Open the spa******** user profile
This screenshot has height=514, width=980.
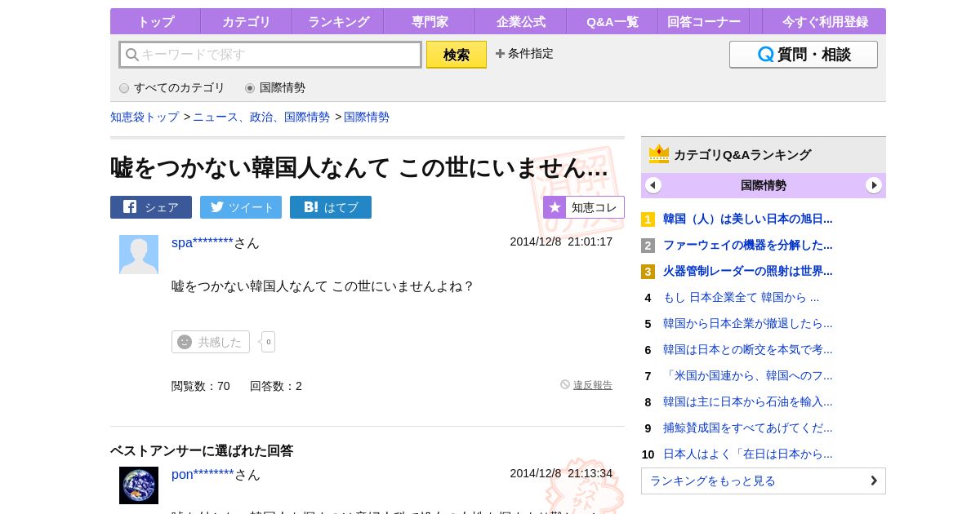[203, 242]
